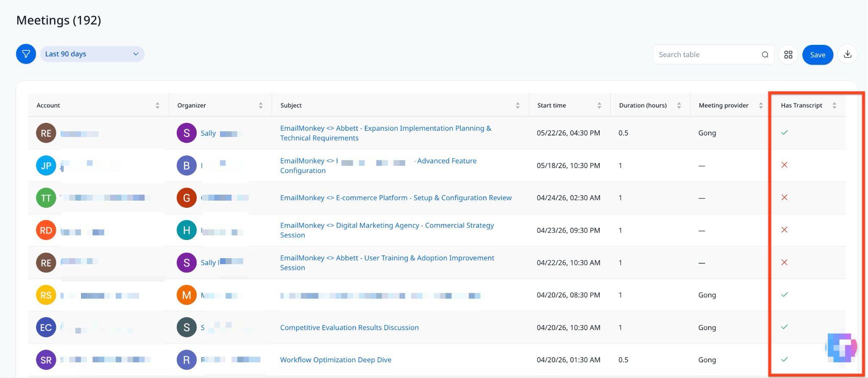Click Sally organizer name in 05/22/26 row

point(208,133)
